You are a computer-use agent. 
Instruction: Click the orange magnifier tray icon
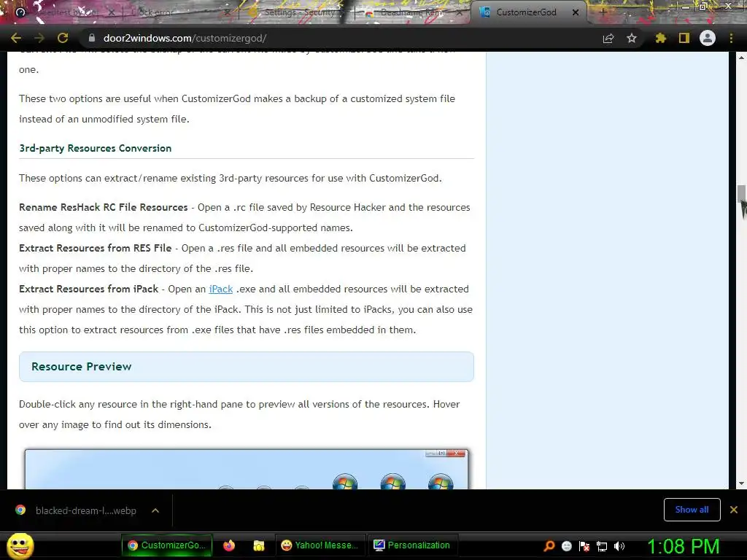pyautogui.click(x=549, y=545)
